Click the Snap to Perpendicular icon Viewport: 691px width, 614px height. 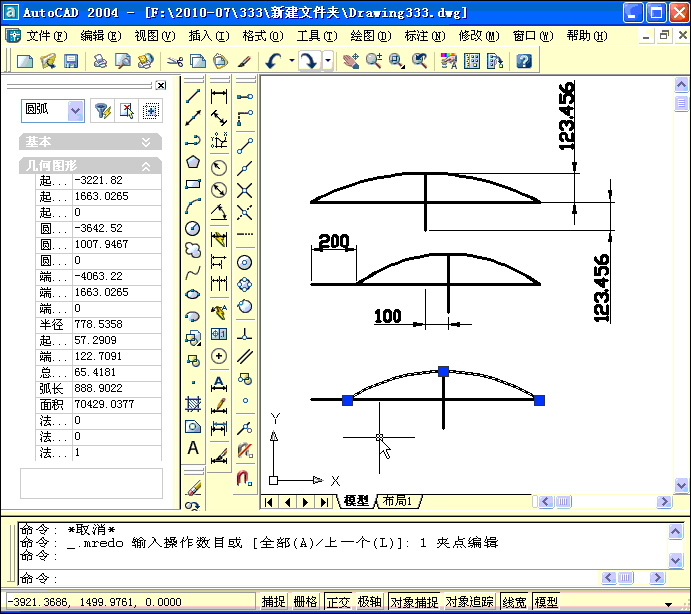tap(245, 335)
